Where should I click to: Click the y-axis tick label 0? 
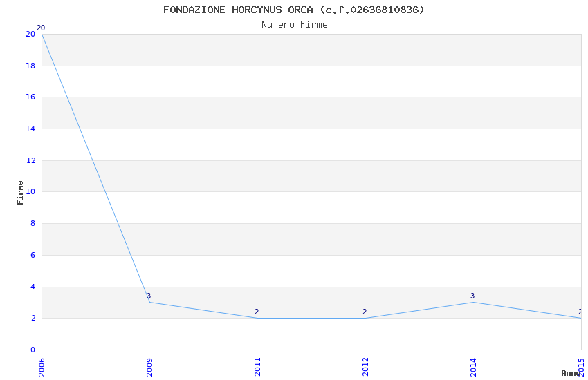click(33, 350)
